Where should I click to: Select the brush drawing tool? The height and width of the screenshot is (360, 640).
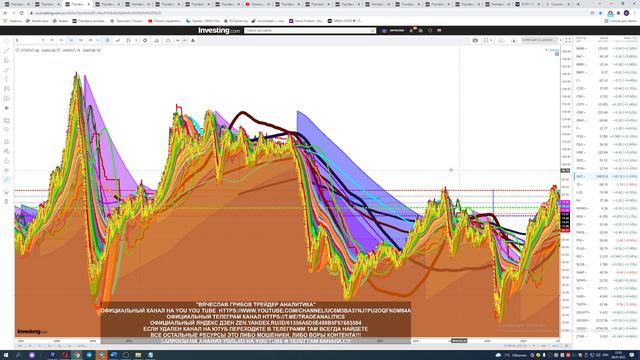7,70
